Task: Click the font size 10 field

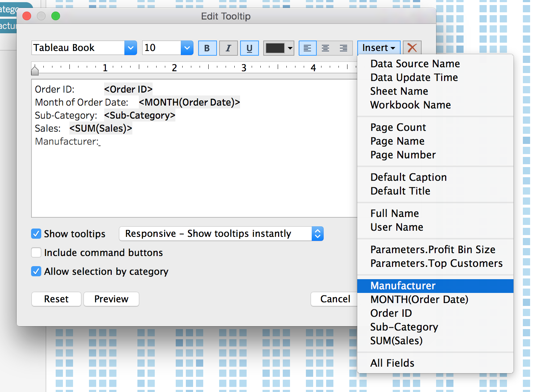Action: coord(162,48)
